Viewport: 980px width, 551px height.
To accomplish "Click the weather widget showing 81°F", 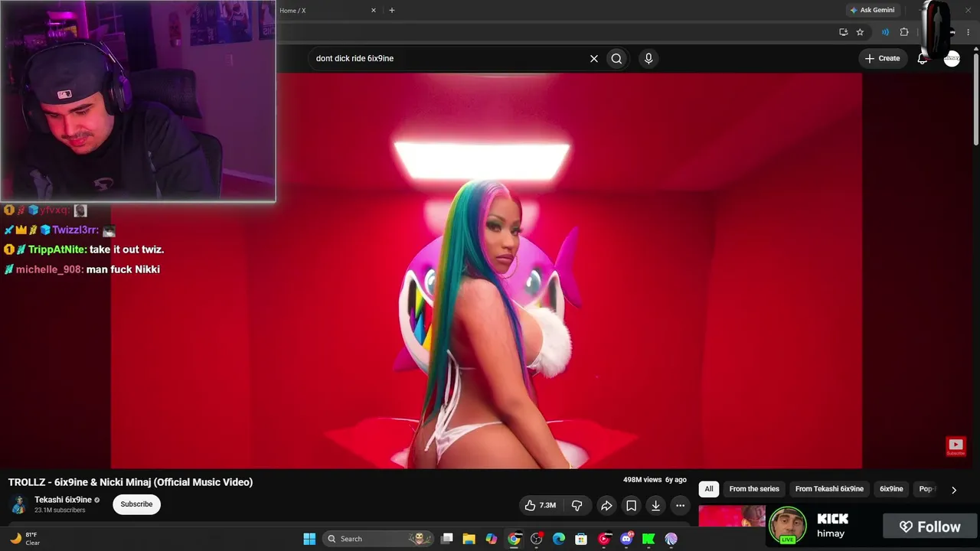I will [x=24, y=539].
